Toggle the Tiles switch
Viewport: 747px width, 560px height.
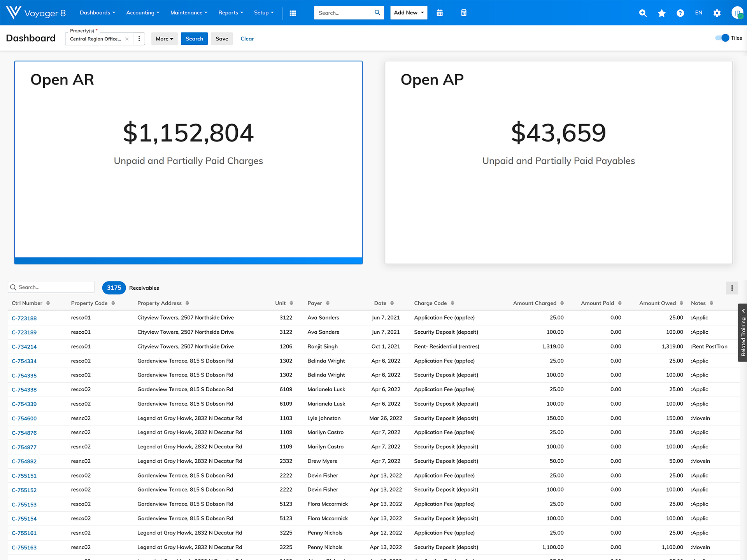(x=722, y=38)
